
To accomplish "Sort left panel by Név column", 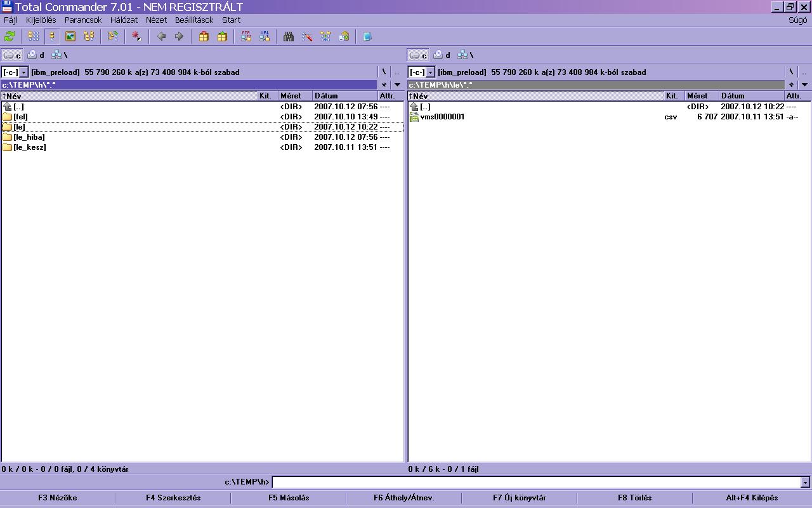I will point(129,96).
